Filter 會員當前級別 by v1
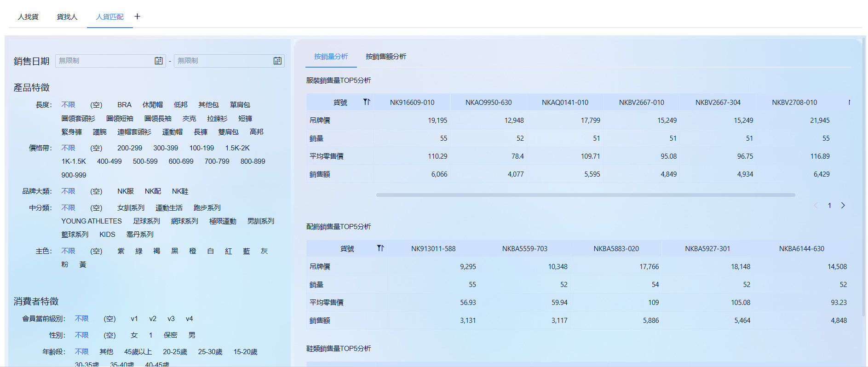This screenshot has width=868, height=367. (134, 319)
